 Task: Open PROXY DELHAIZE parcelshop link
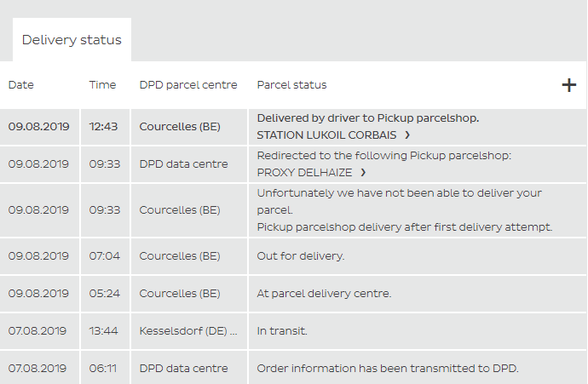tap(304, 172)
